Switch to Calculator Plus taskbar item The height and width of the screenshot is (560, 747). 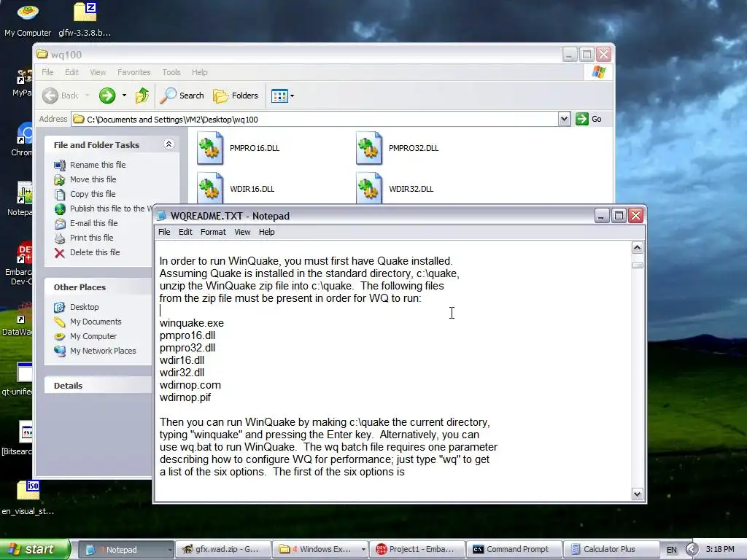coord(611,550)
